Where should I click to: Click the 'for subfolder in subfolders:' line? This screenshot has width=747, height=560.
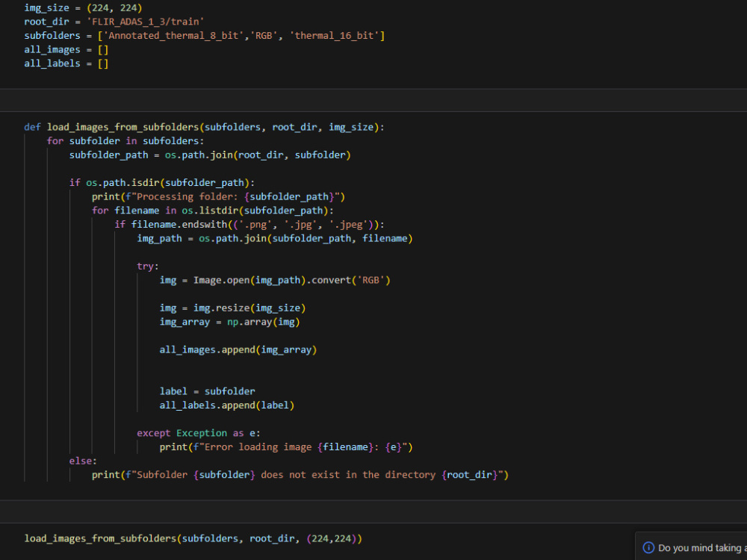(x=125, y=141)
